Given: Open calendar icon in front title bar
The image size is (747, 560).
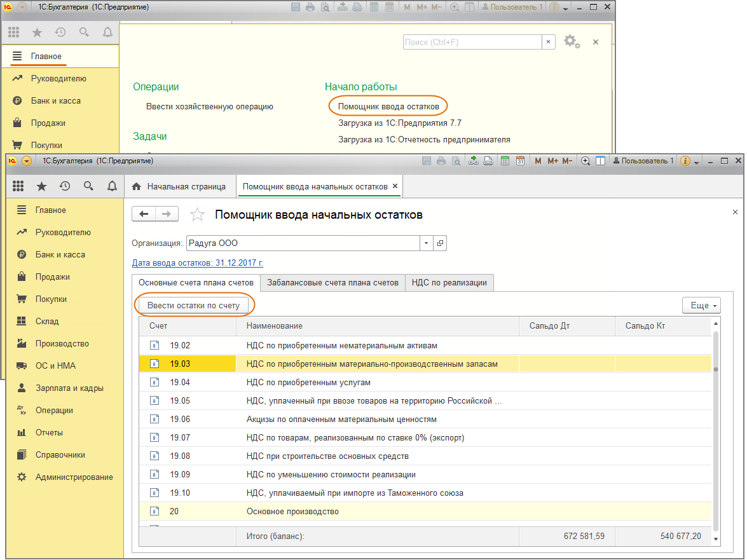Looking at the screenshot, I should click(520, 161).
